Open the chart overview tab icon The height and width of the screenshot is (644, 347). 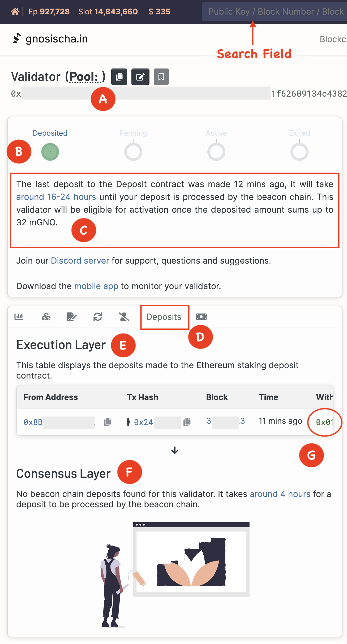19,317
